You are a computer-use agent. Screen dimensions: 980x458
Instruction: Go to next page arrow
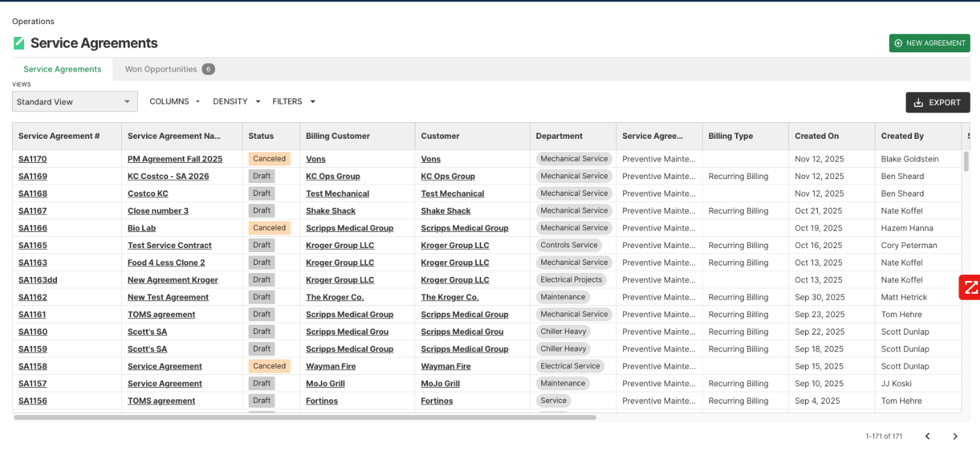point(955,437)
